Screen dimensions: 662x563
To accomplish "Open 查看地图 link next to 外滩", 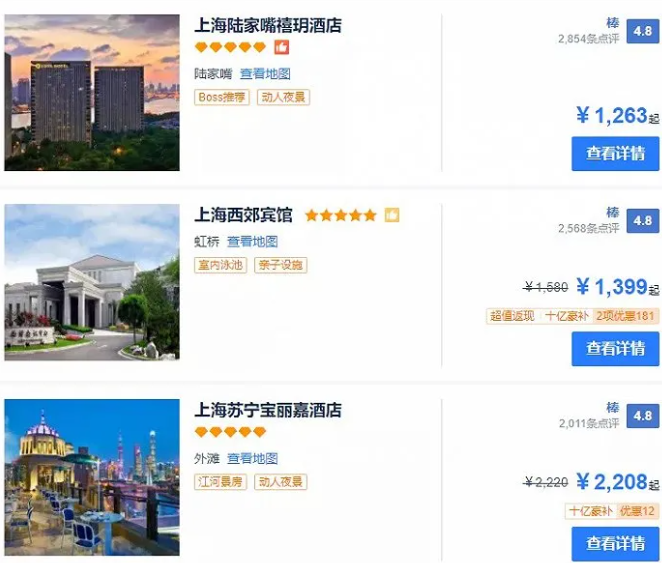I will tap(252, 458).
